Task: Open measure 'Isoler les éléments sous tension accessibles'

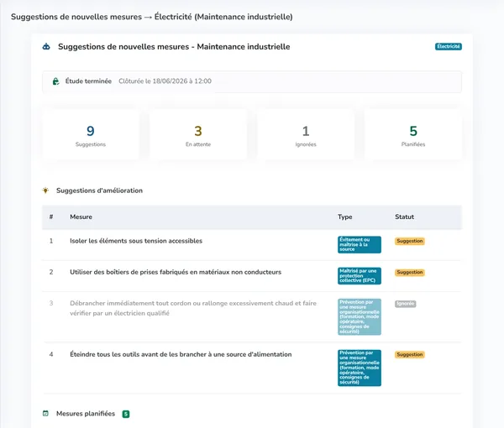Action: 136,241
